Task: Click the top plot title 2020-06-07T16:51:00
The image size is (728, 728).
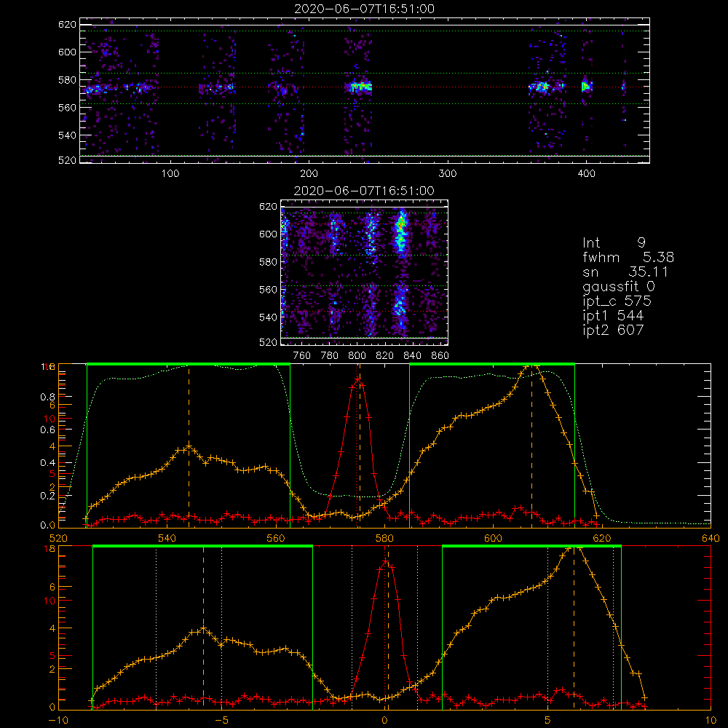Action: coord(364,9)
